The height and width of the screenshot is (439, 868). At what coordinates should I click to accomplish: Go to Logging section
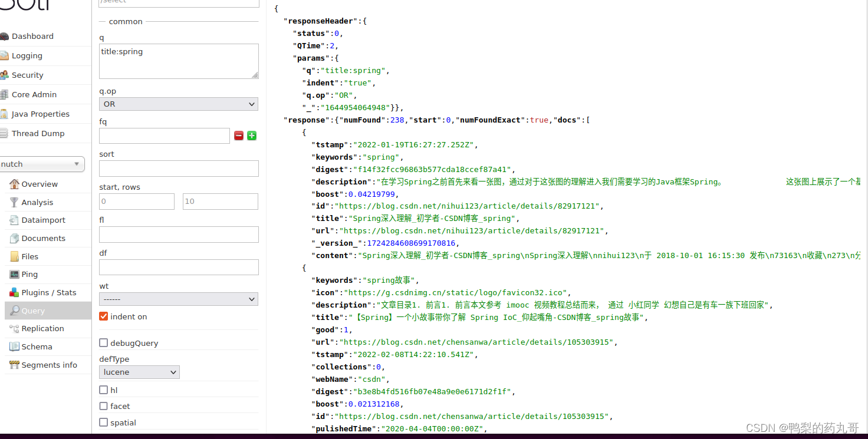(27, 55)
